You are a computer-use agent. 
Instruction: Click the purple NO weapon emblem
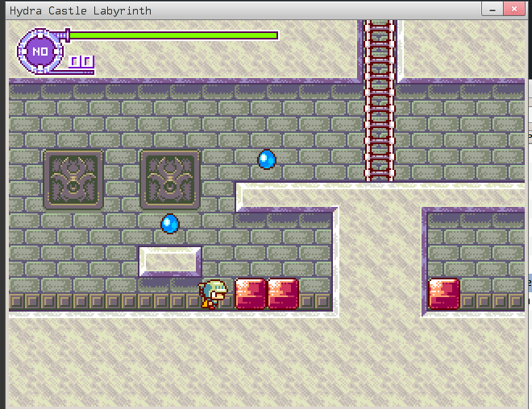[x=39, y=51]
